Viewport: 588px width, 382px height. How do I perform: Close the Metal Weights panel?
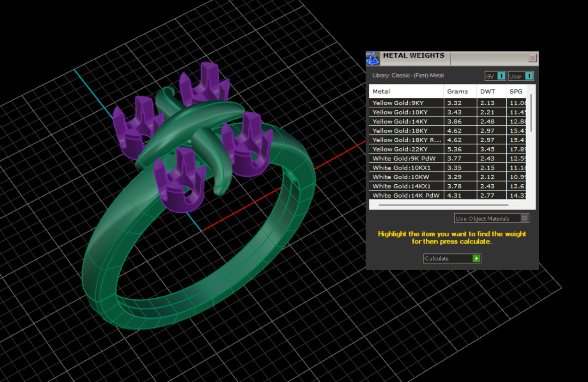click(533, 58)
